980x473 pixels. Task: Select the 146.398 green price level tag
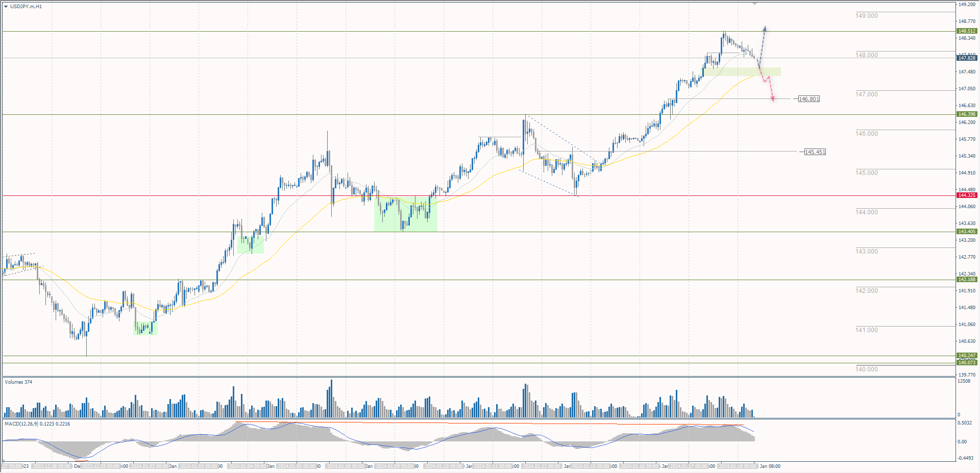[x=967, y=114]
